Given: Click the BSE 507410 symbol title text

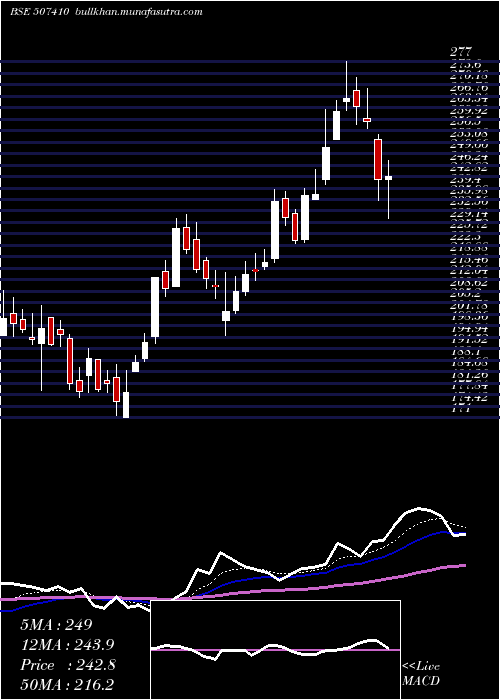Looking at the screenshot, I should 39,12.
